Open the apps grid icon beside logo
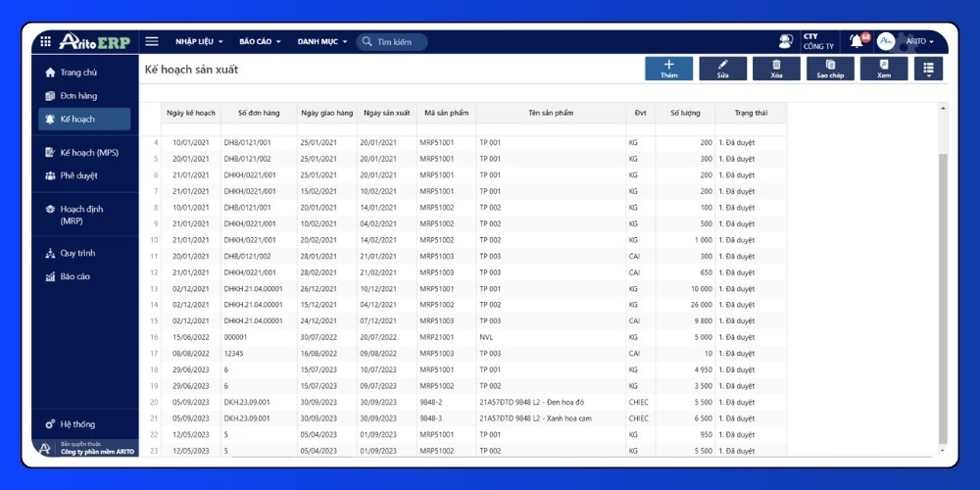This screenshot has height=490, width=980. pyautogui.click(x=45, y=41)
